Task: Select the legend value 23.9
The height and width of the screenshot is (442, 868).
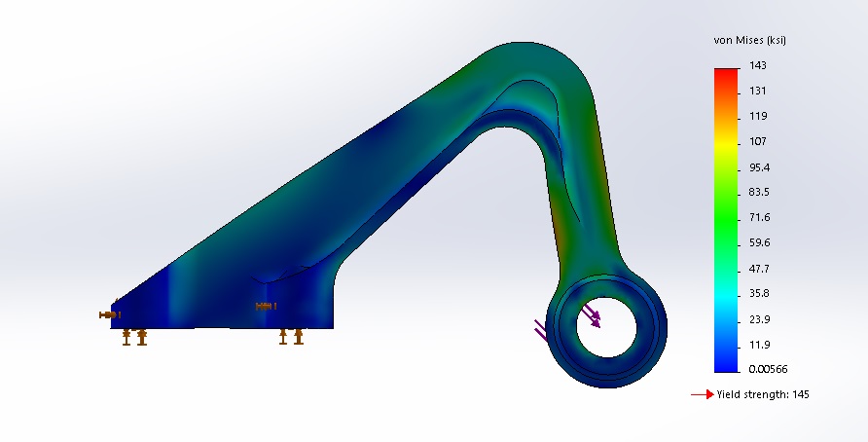Action: coord(759,319)
